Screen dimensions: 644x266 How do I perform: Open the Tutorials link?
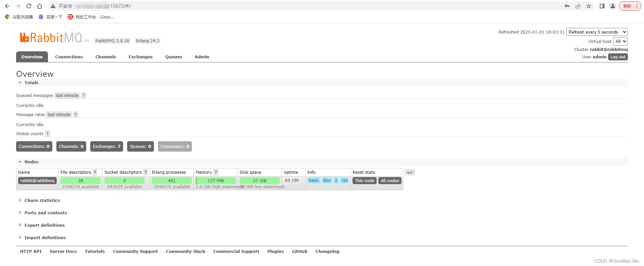pos(95,251)
